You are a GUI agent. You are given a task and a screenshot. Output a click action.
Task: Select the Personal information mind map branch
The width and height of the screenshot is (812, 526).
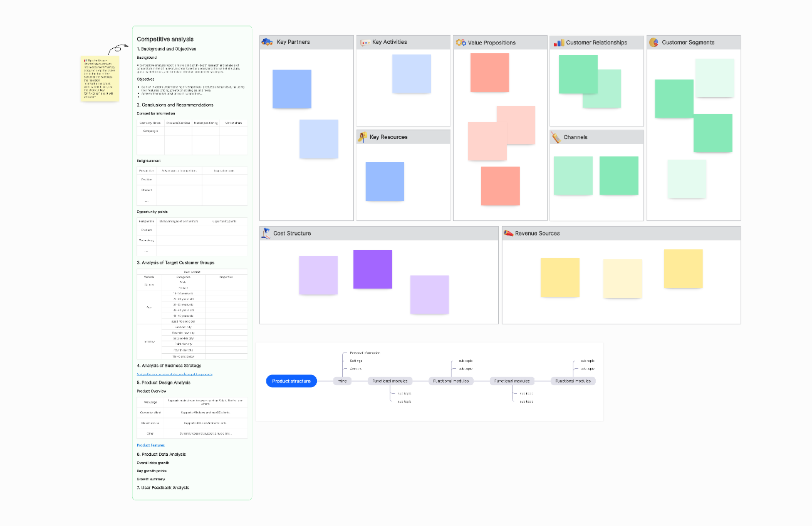[365, 353]
